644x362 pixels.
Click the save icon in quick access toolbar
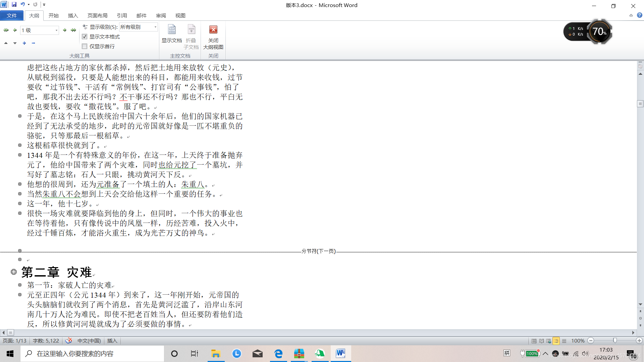(14, 5)
